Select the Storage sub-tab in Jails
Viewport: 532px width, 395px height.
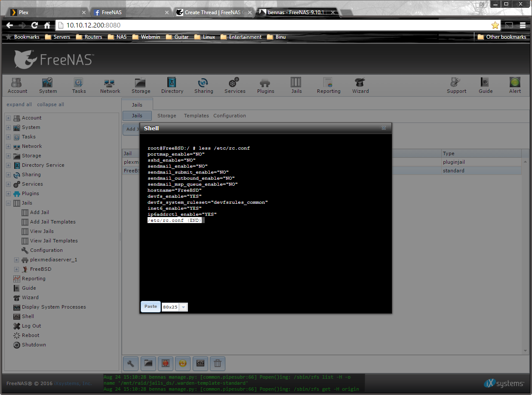tap(167, 116)
